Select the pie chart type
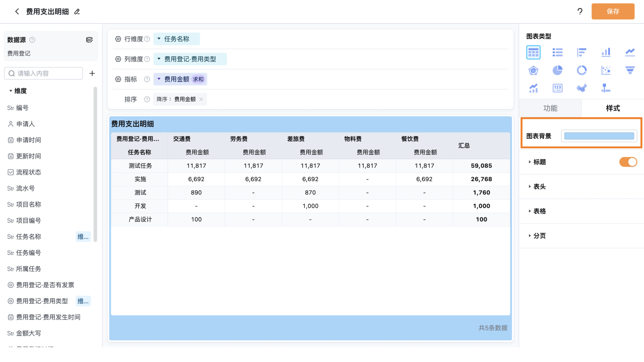Screen dimensions: 644x362 click(557, 70)
